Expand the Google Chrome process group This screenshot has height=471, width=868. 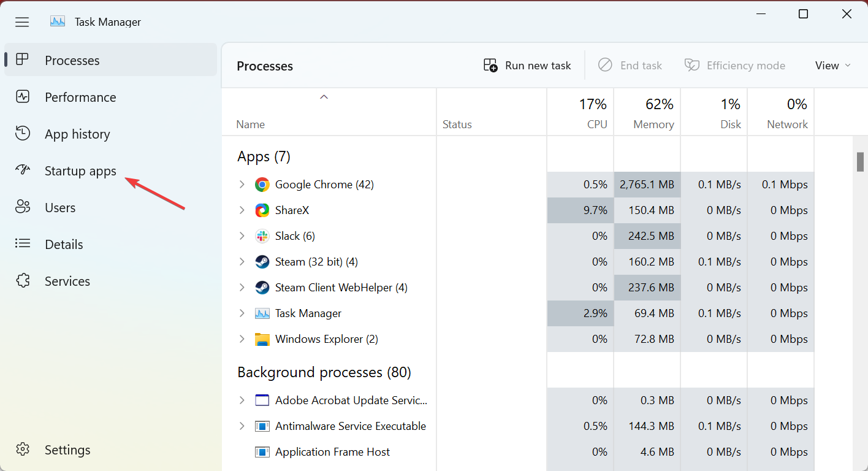pos(242,185)
